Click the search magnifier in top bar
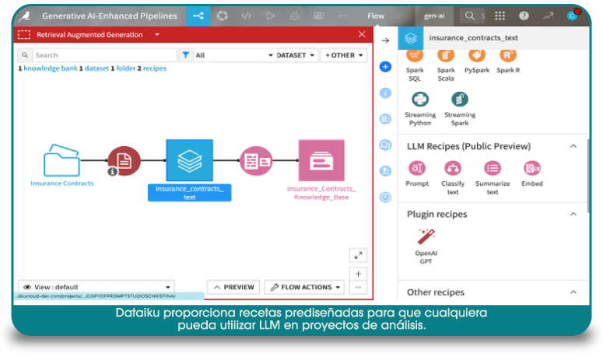The height and width of the screenshot is (364, 603). 469,16
